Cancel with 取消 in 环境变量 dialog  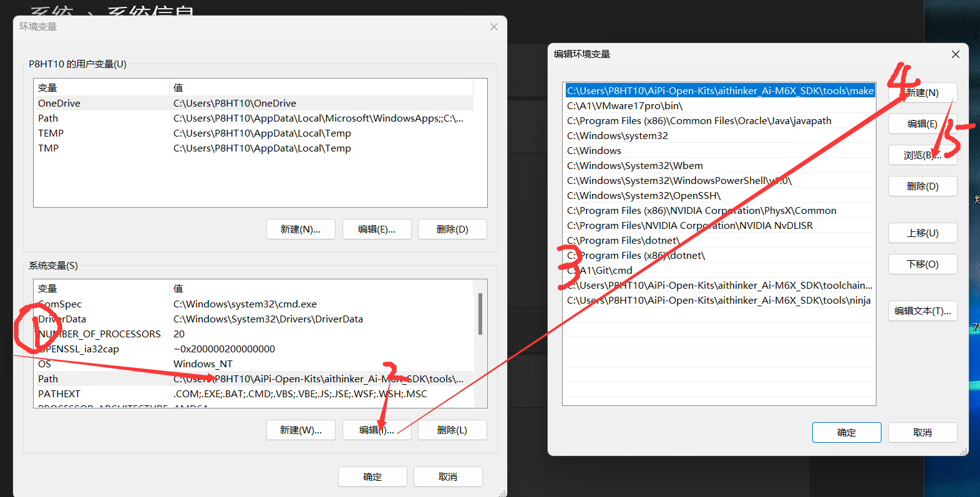(448, 476)
